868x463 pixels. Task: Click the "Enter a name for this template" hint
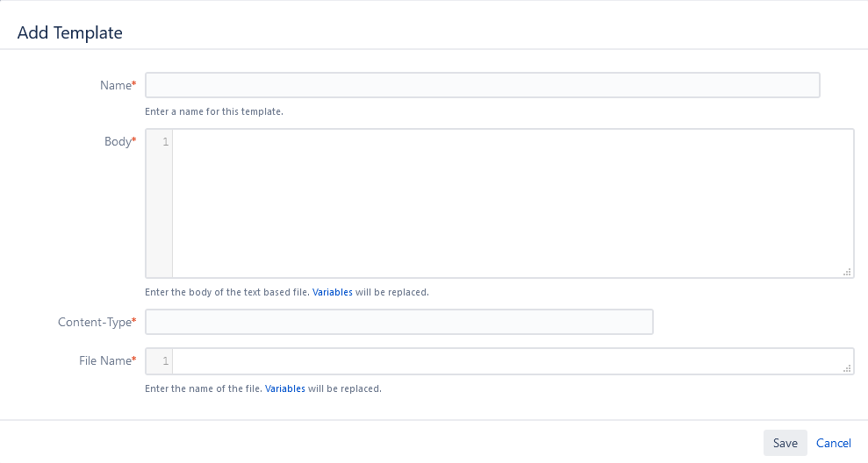214,111
